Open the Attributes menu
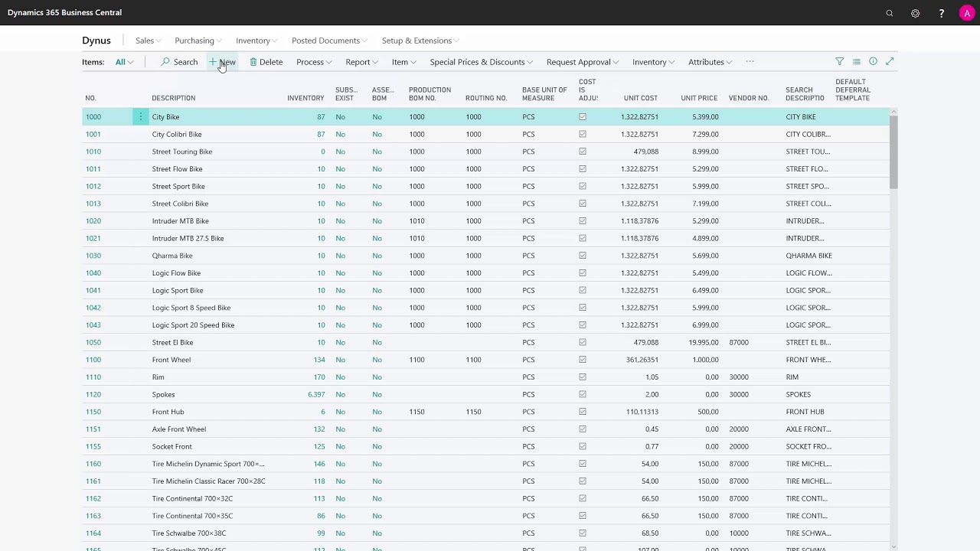This screenshot has height=551, width=980. (x=710, y=62)
